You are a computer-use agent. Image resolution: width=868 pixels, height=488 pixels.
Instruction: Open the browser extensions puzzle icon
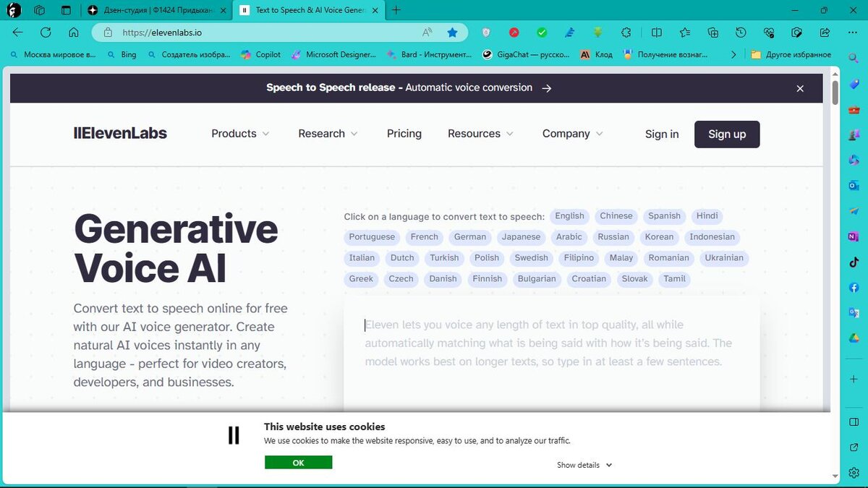point(626,33)
